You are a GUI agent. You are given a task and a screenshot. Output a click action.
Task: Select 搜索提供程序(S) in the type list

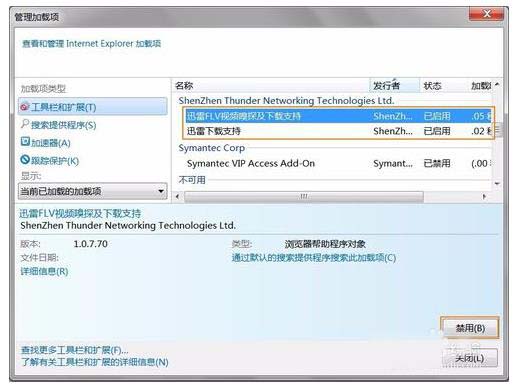(x=63, y=125)
